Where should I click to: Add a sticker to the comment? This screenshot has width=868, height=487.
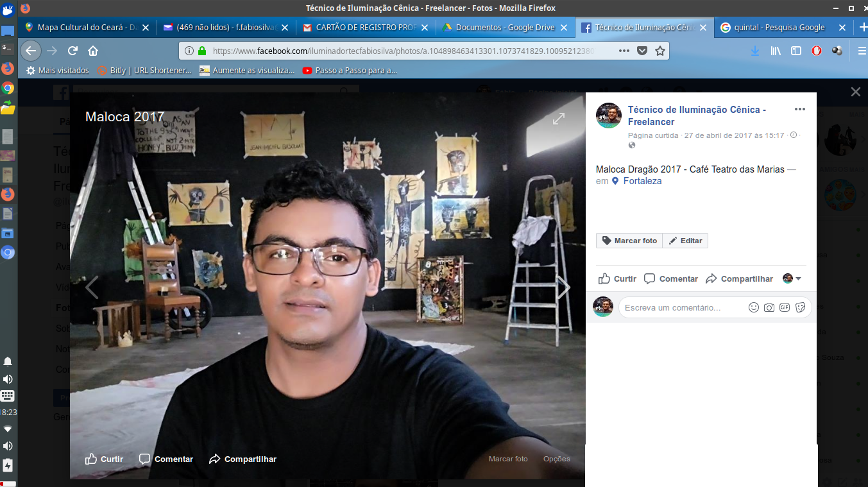tap(800, 308)
